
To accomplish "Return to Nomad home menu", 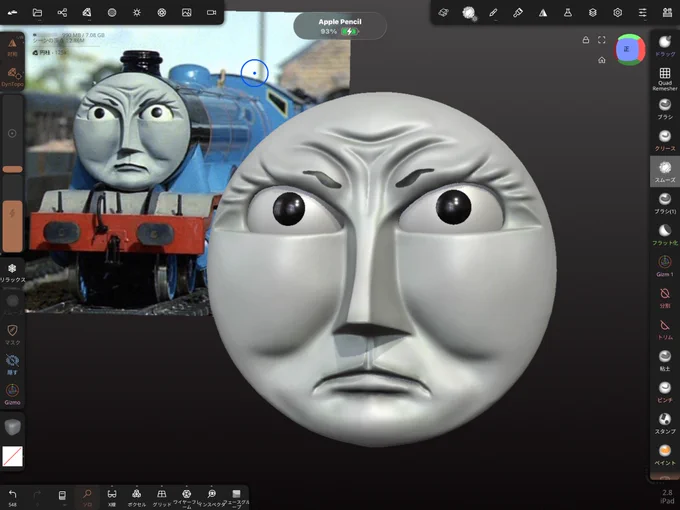I will (x=13, y=13).
